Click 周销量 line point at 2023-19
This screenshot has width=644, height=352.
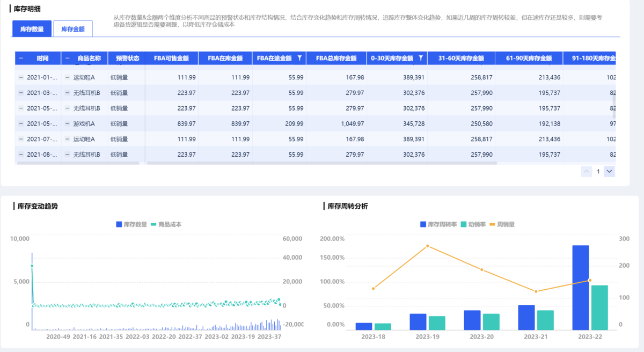point(427,246)
